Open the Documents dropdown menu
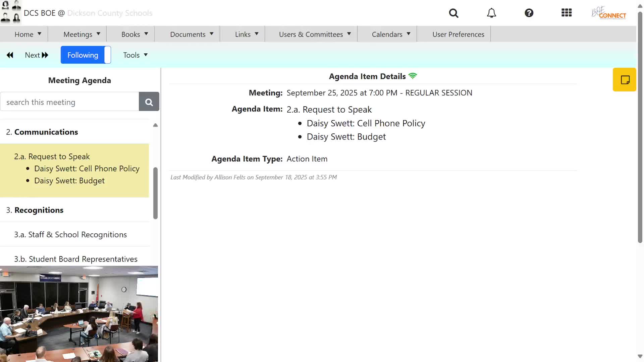Image resolution: width=644 pixels, height=362 pixels. tap(192, 34)
